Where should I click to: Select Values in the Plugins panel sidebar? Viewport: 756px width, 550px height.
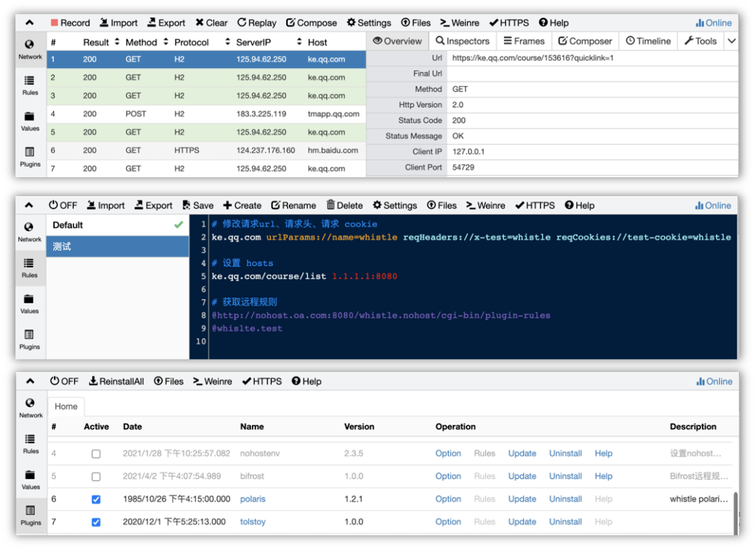pos(30,480)
